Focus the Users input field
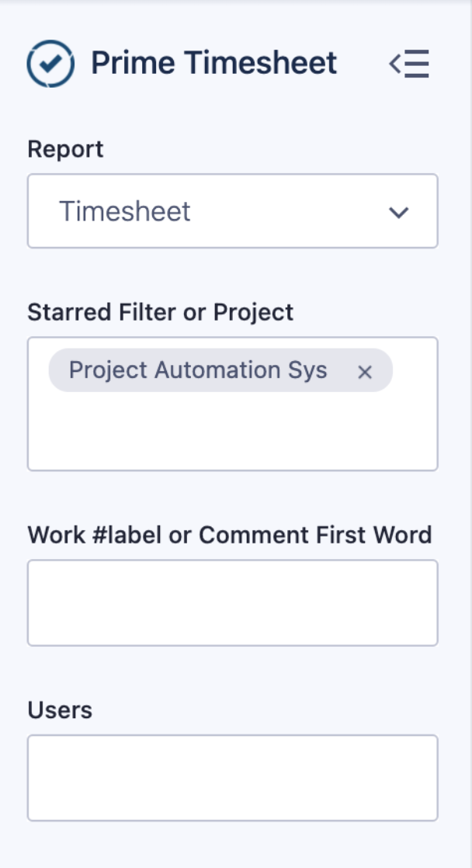This screenshot has width=472, height=868. 232,778
